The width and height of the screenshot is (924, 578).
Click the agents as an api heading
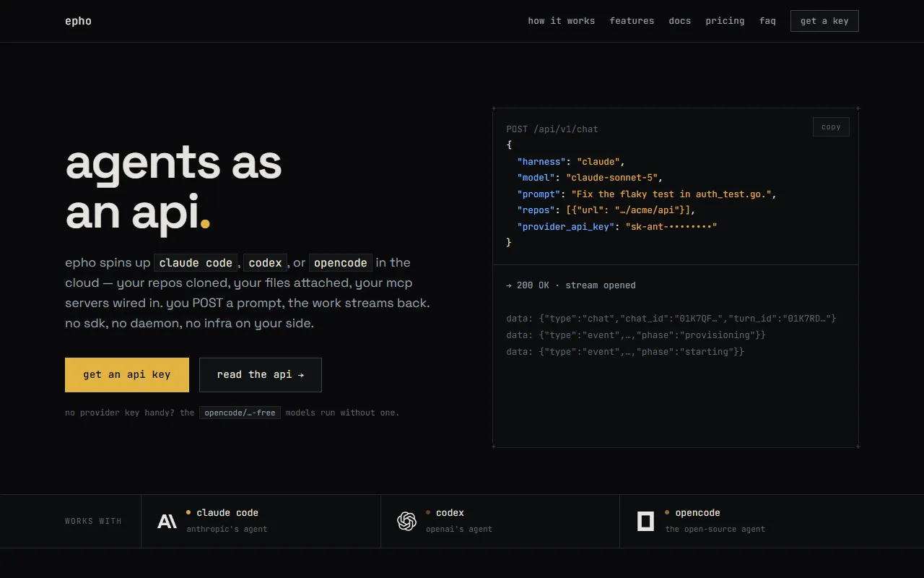(x=174, y=188)
